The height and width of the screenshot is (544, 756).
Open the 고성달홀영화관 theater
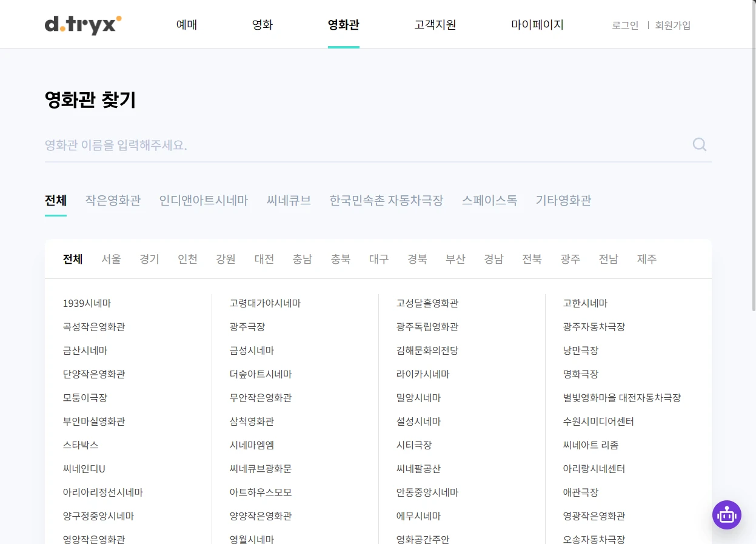427,303
